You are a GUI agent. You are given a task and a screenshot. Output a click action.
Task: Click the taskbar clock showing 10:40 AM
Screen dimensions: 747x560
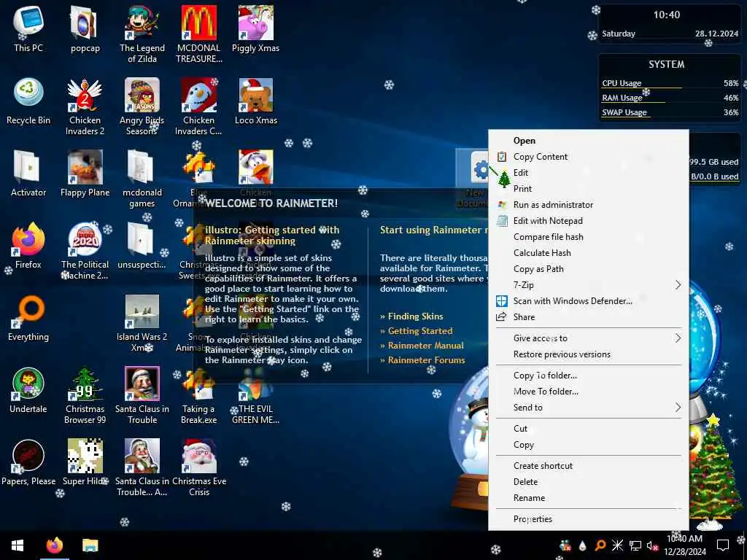point(684,545)
